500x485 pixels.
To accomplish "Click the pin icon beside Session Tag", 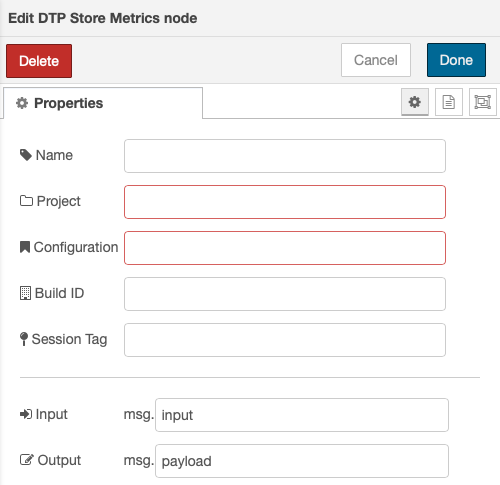I will tap(24, 339).
